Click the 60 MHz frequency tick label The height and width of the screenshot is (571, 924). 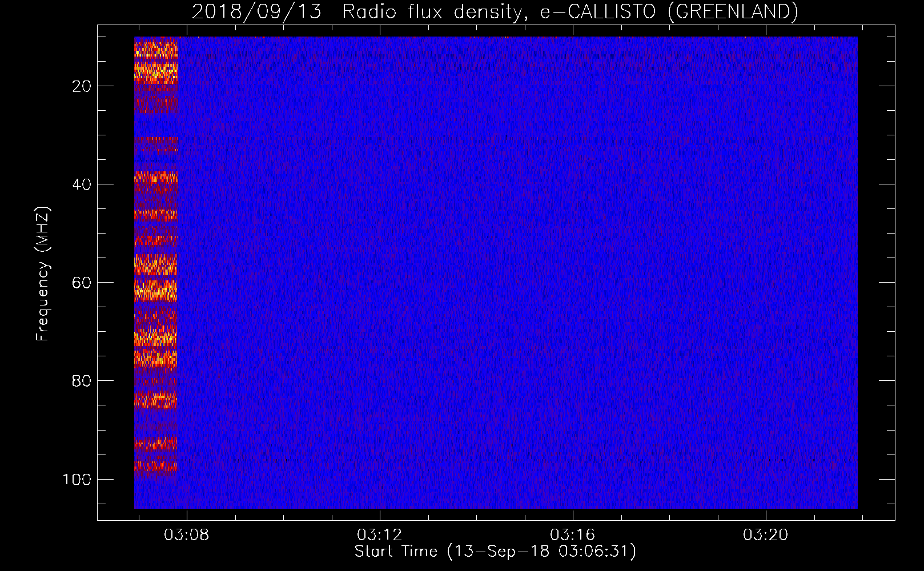tap(82, 283)
